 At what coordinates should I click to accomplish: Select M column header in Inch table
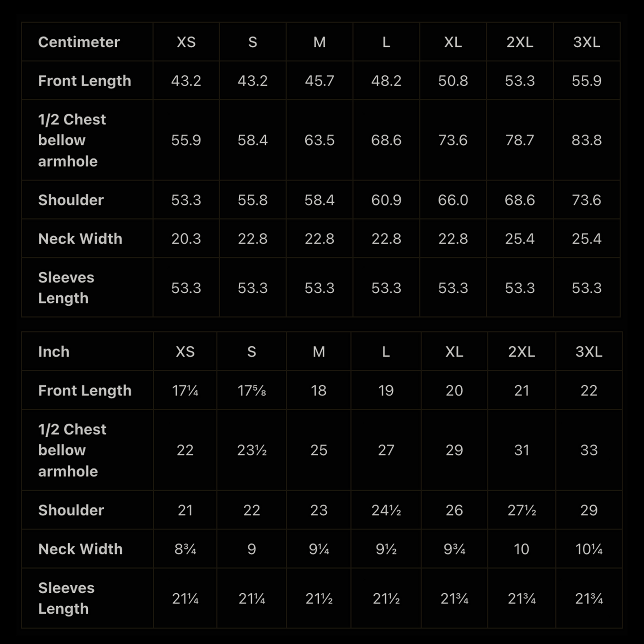click(x=319, y=352)
